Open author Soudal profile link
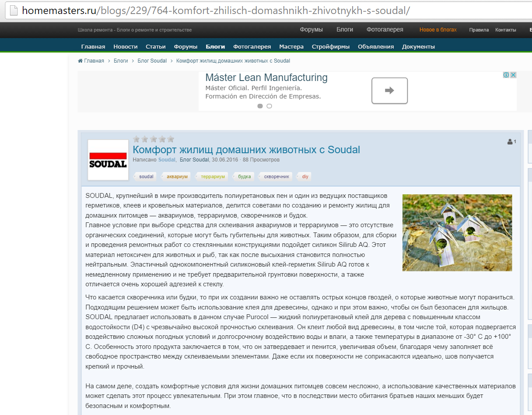Screen dimensions: 532x415 pos(167,160)
